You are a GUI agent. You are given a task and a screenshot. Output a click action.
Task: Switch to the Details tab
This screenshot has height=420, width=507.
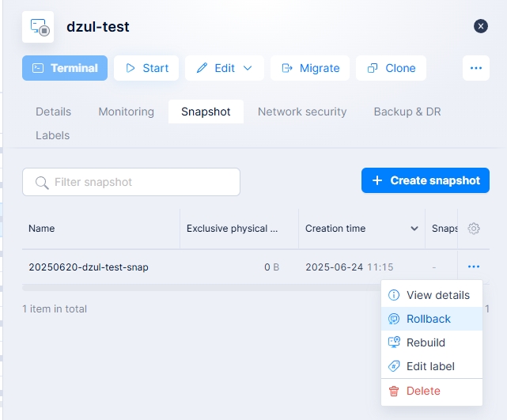[53, 112]
